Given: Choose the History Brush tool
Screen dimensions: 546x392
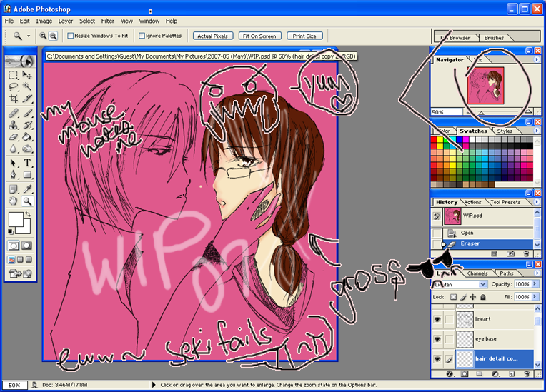Looking at the screenshot, I should pyautogui.click(x=27, y=125).
